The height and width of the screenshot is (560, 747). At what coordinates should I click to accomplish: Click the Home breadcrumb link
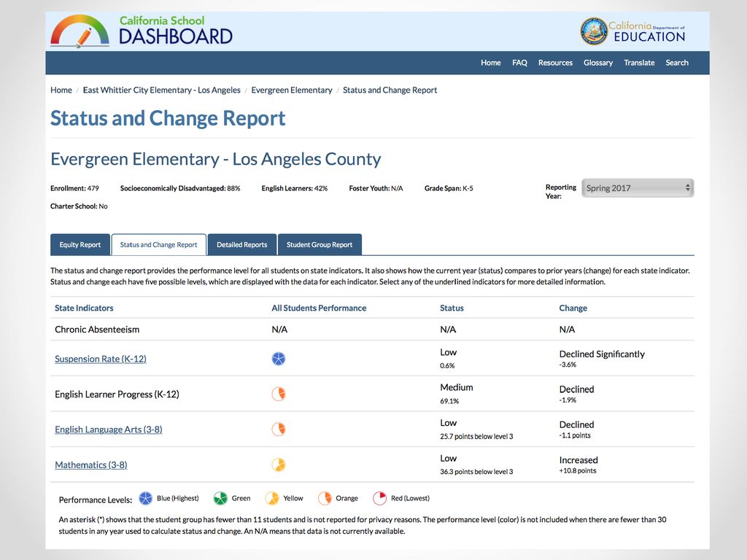(61, 90)
